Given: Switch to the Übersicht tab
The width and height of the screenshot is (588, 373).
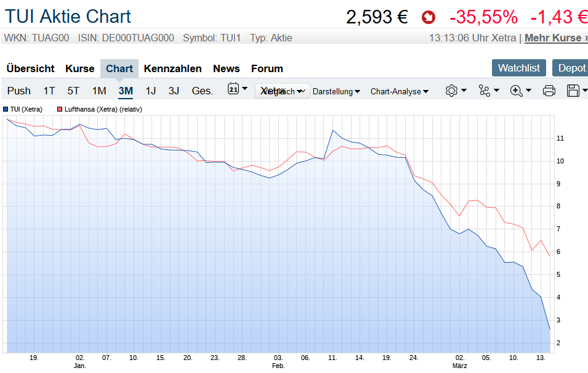Looking at the screenshot, I should coord(30,68).
